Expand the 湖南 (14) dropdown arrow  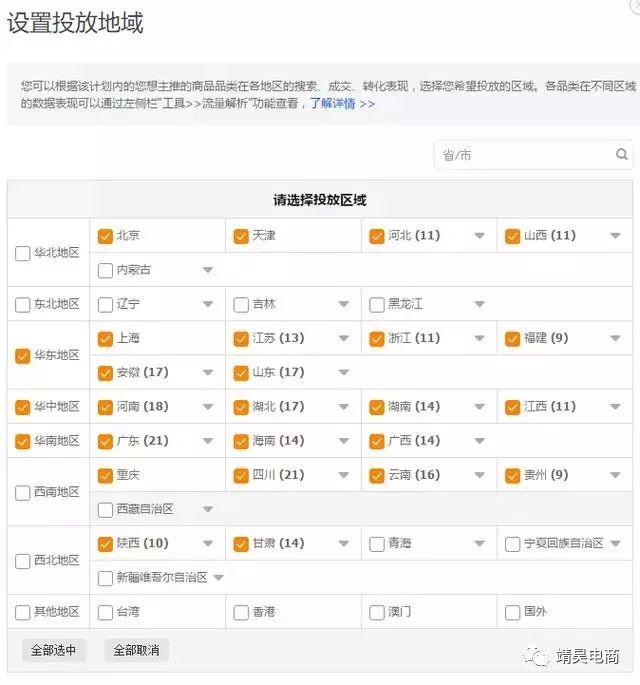coord(480,407)
